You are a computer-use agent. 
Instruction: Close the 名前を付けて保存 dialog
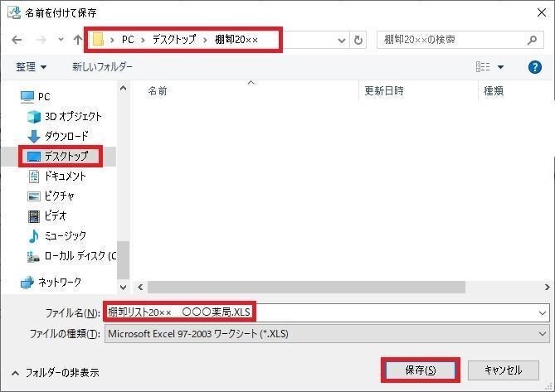click(x=541, y=13)
